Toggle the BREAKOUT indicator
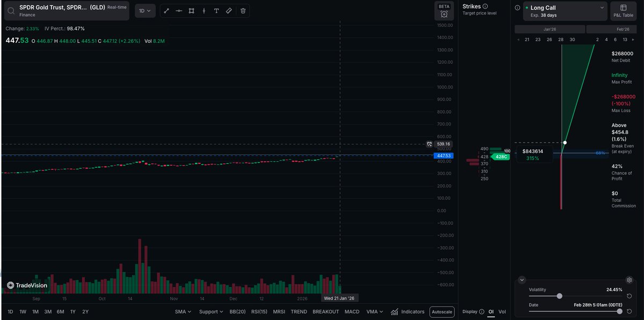Image resolution: width=644 pixels, height=320 pixels. pyautogui.click(x=326, y=311)
